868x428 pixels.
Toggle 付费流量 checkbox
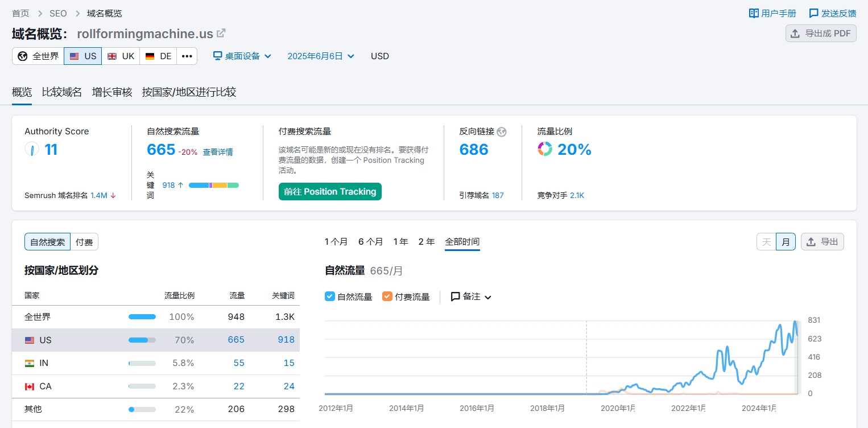[387, 297]
